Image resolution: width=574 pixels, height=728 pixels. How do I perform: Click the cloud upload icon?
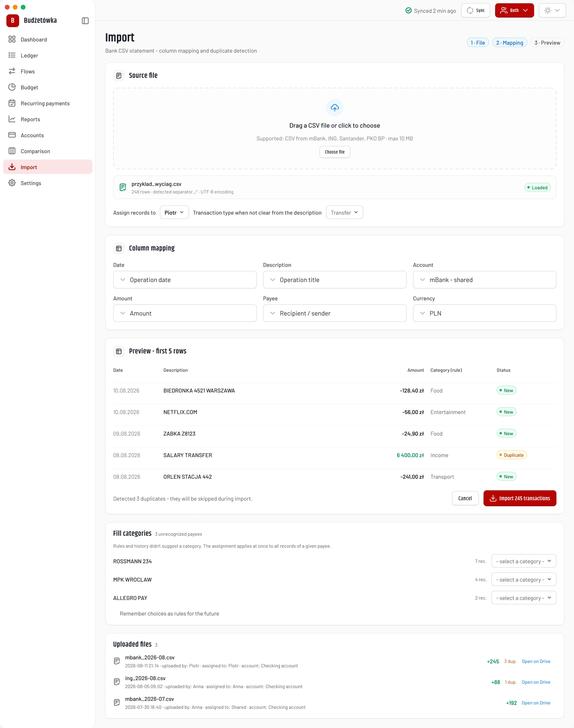point(335,108)
